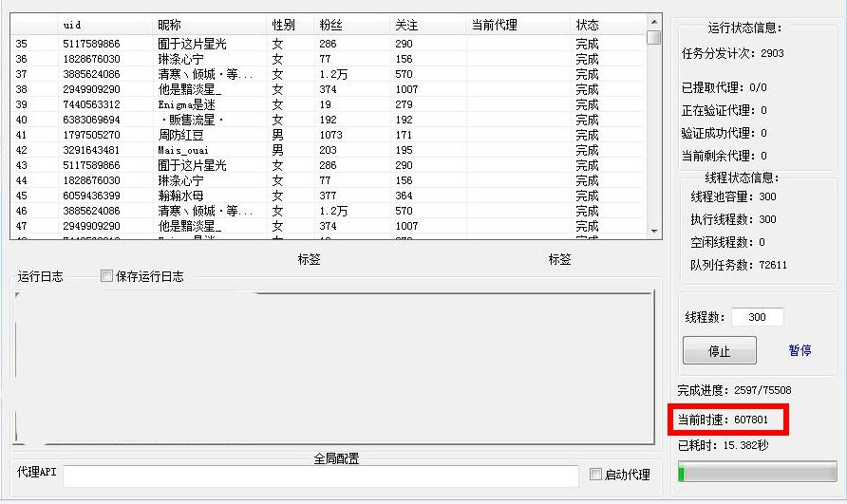Screen dimensions: 847x504
Task: Select the 当前代理 column header
Action: coord(494,25)
